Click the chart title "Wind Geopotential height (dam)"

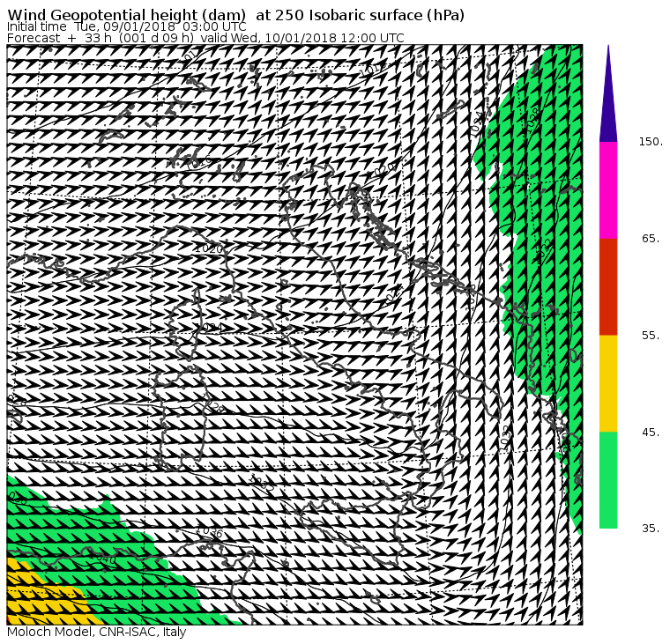click(126, 15)
